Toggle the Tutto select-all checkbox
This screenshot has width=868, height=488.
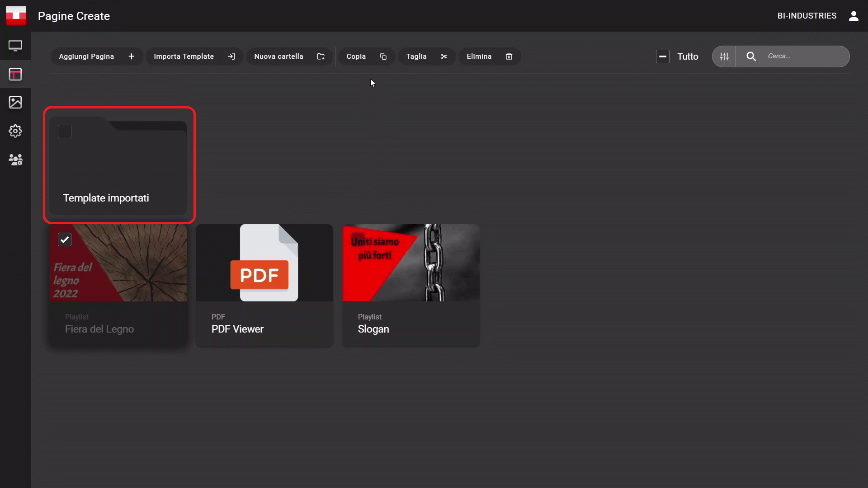663,56
